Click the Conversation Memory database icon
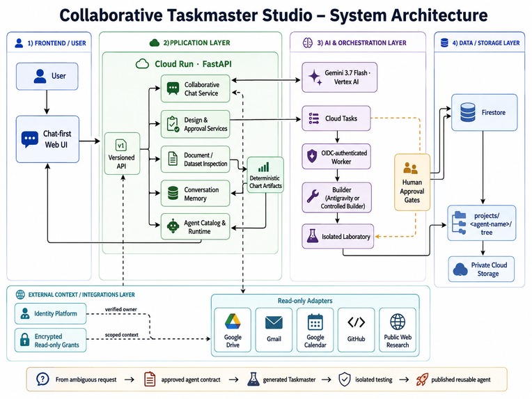This screenshot has width=532, height=399. pyautogui.click(x=173, y=194)
